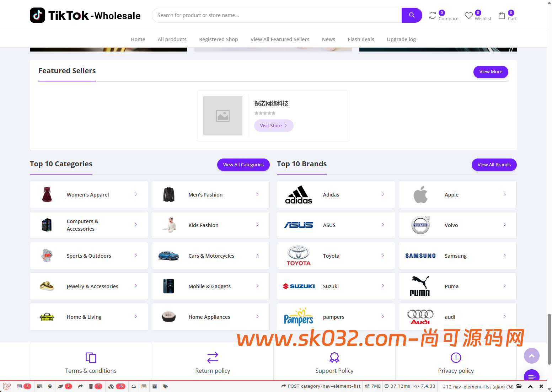The image size is (552, 392).
Task: Open Flash deals nav item
Action: (361, 39)
